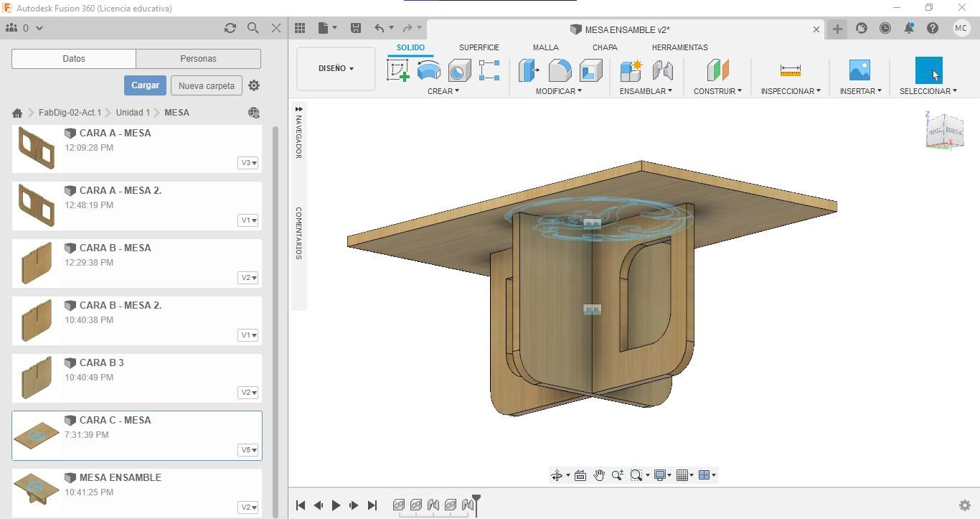The width and height of the screenshot is (980, 519).
Task: Switch to the SUPERFICIE tab
Action: click(479, 47)
